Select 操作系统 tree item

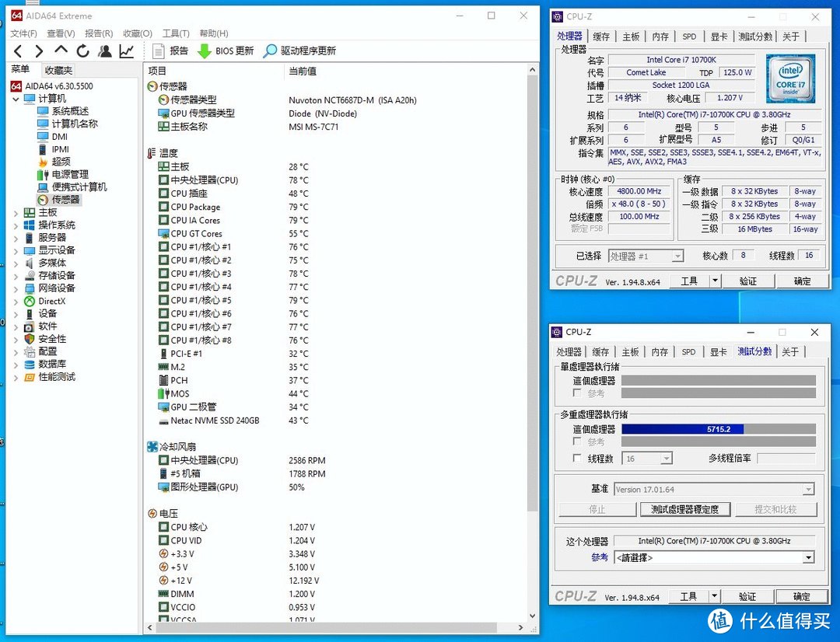tap(50, 225)
